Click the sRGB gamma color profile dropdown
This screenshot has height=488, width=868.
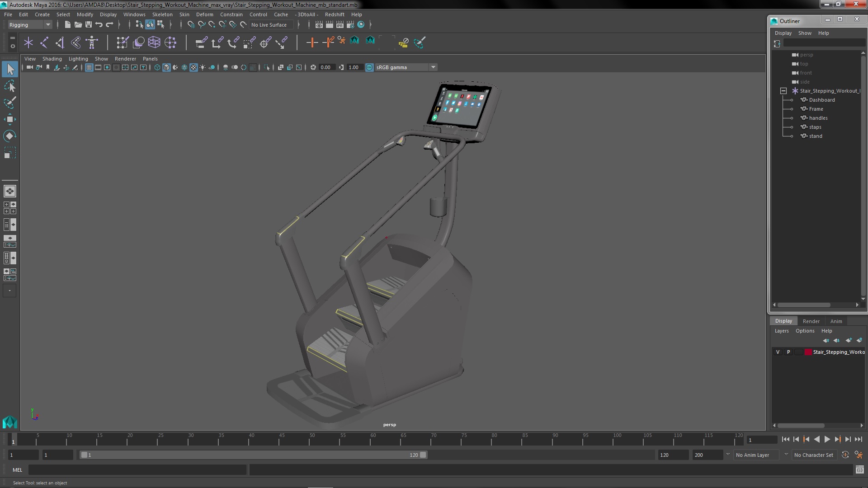(402, 67)
